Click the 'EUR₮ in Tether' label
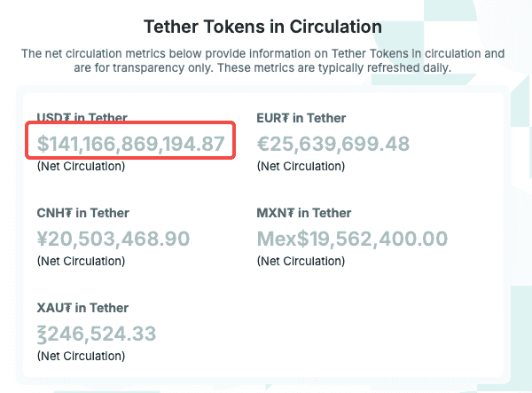 [x=301, y=118]
